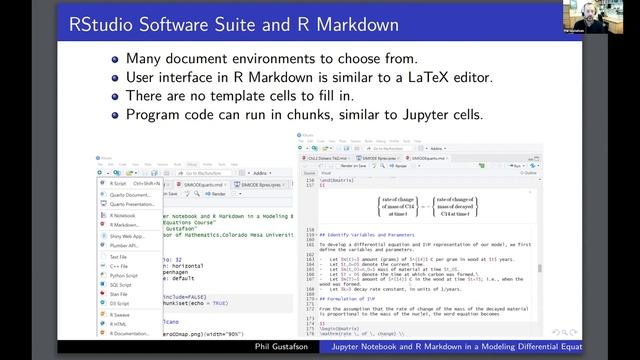Choose Quarto Presentation from New File menu

pos(130,204)
